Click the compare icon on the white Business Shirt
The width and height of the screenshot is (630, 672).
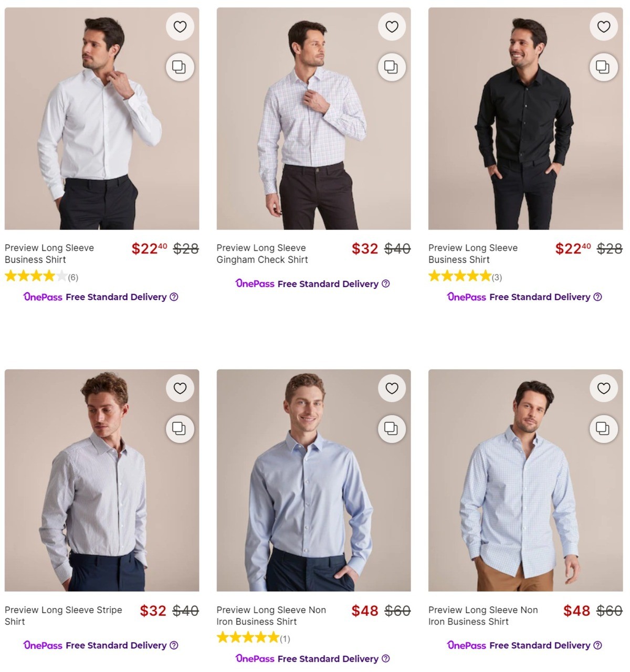coord(180,67)
